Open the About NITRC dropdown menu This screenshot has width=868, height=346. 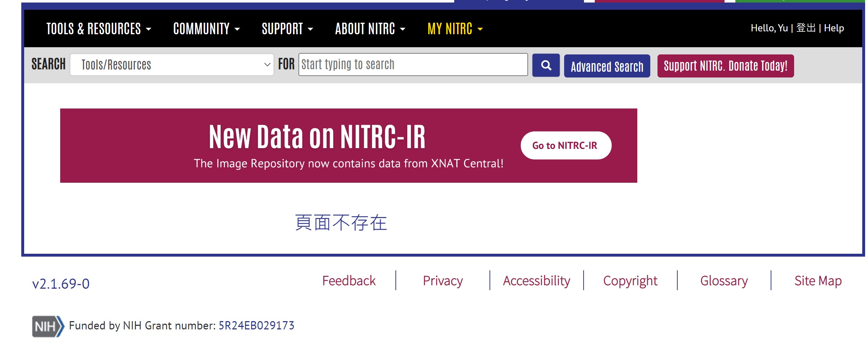370,29
